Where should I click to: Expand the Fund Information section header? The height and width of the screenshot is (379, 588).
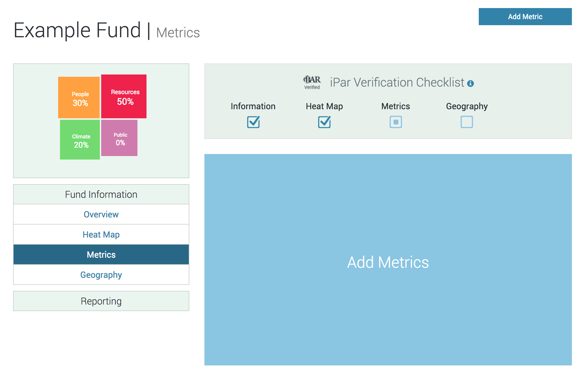101,195
